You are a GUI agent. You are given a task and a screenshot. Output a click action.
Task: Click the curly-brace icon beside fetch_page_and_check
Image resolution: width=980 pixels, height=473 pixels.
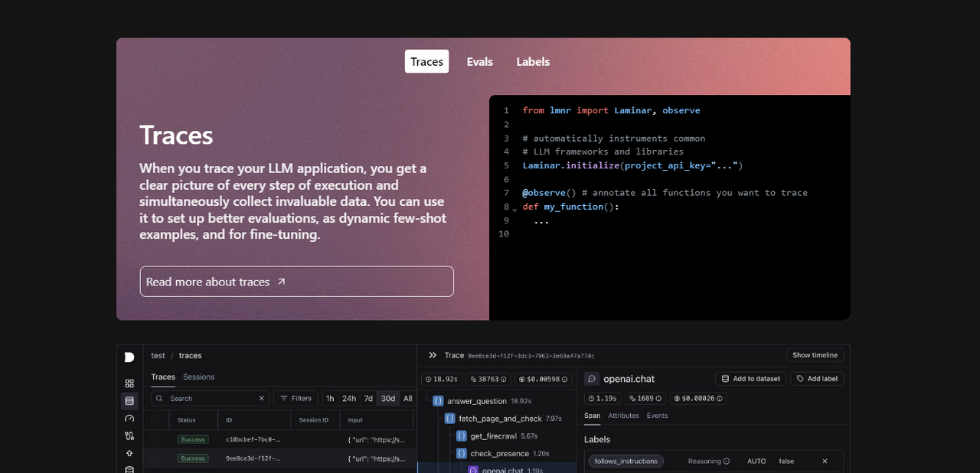[450, 419]
